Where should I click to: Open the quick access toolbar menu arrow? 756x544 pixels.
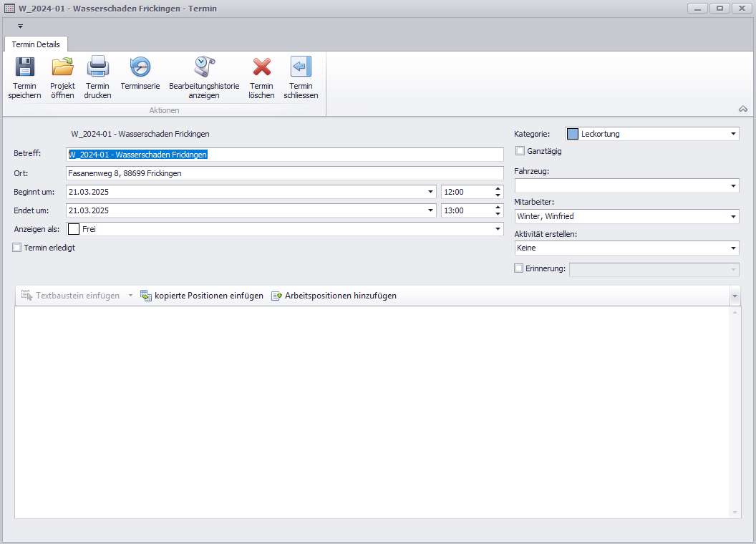(20, 26)
